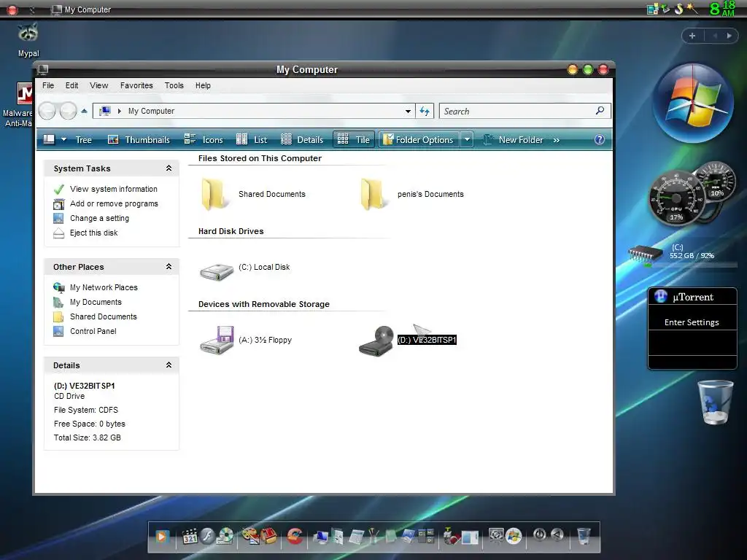Switch to Thumbnails view

(x=139, y=139)
